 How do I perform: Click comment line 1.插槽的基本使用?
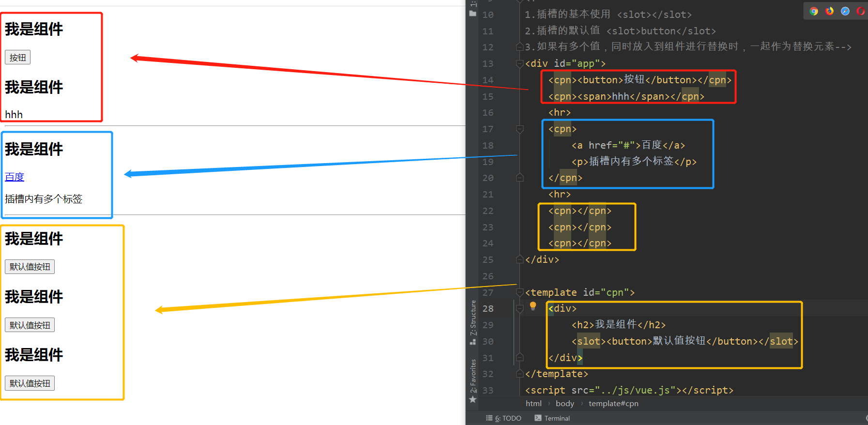609,15
